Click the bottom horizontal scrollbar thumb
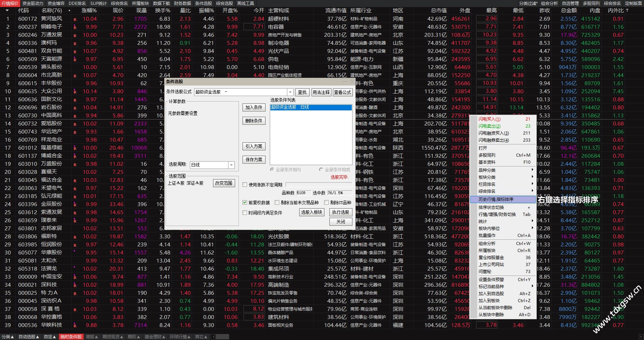 (222, 337)
